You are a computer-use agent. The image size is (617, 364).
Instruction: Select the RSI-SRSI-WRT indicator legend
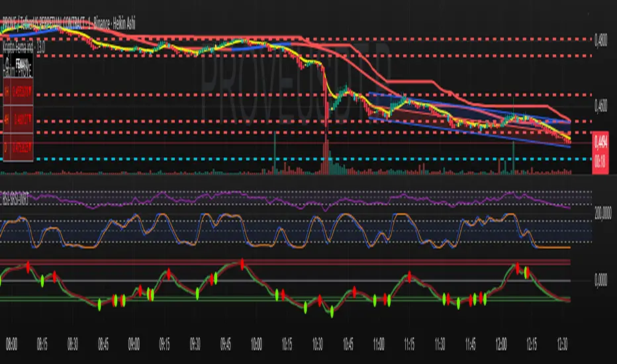[16, 199]
